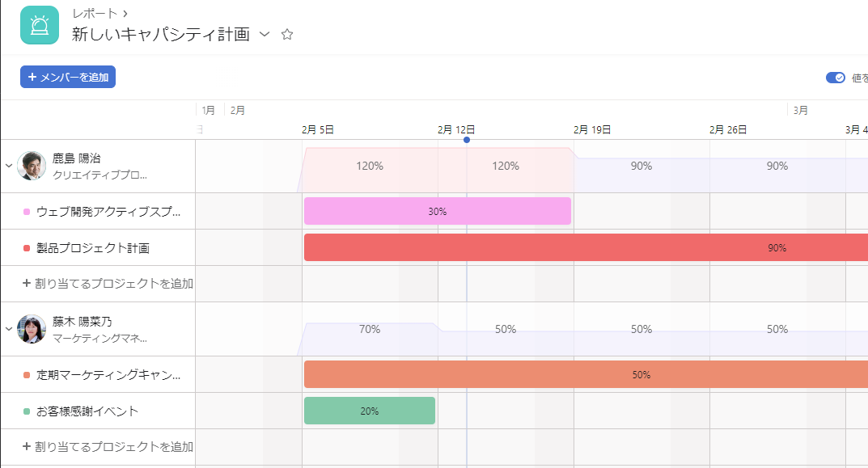The height and width of the screenshot is (468, 868).
Task: Select the green 20% お客様感謝イベント bar
Action: click(369, 411)
